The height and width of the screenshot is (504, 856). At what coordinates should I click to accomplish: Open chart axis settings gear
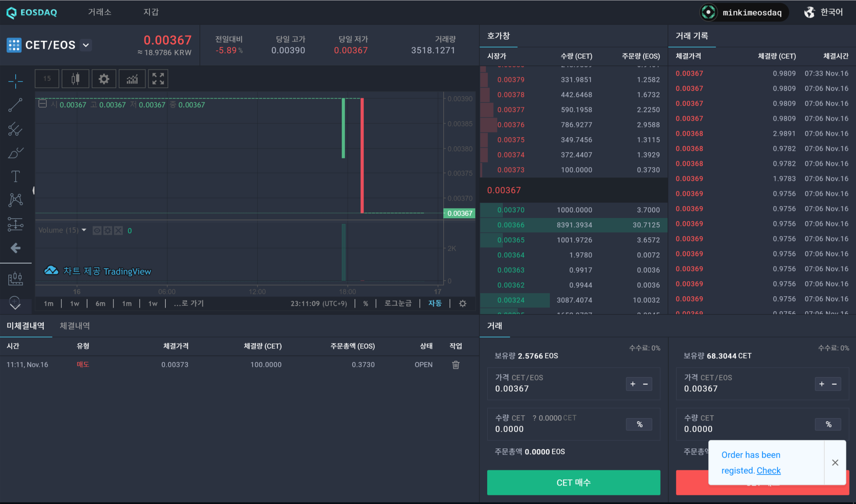coord(462,304)
